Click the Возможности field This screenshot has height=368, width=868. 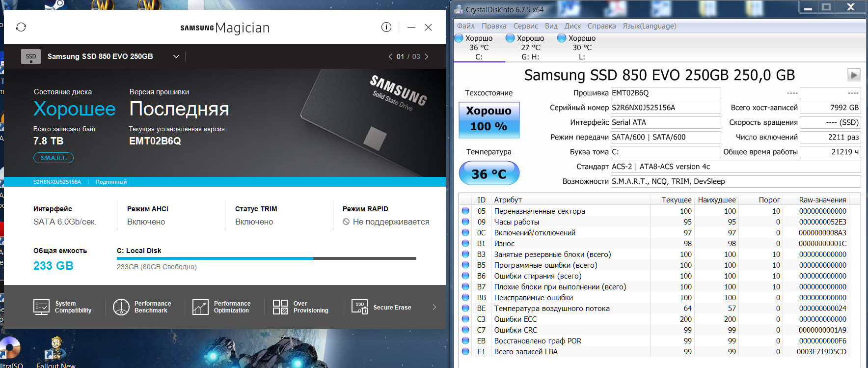[735, 181]
